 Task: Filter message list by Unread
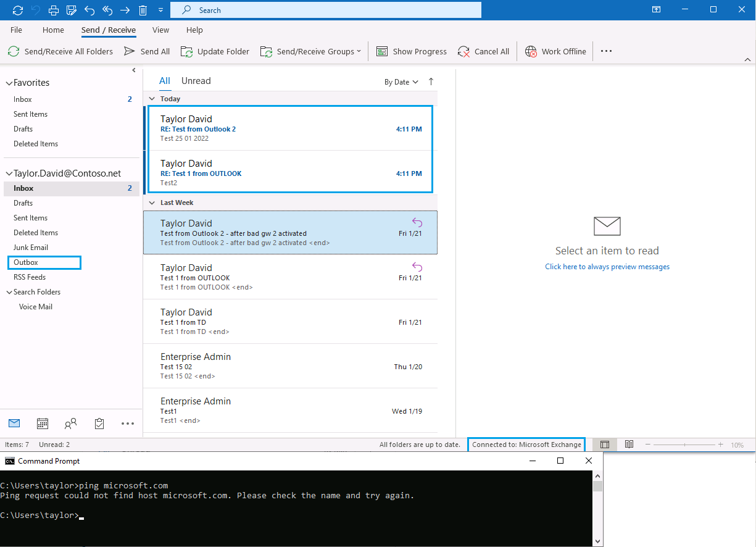[x=196, y=81]
